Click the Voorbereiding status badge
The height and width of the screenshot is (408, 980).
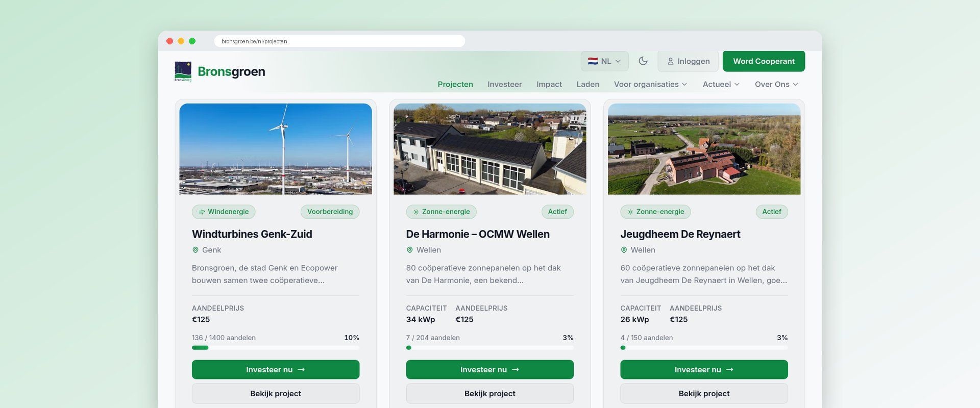coord(330,212)
